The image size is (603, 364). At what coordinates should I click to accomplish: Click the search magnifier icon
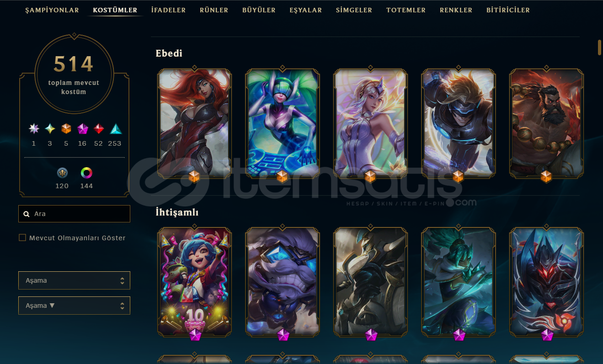[x=27, y=214]
